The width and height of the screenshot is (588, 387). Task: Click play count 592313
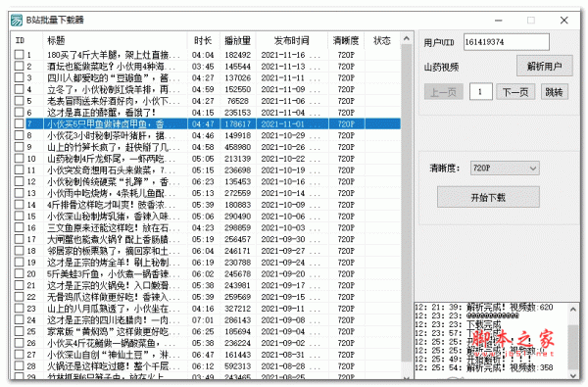(238, 366)
